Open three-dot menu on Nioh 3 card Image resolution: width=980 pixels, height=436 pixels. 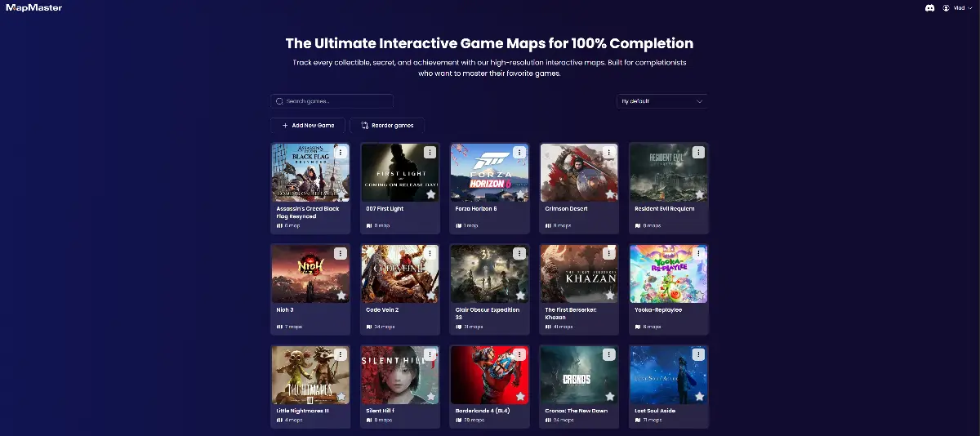tap(341, 254)
